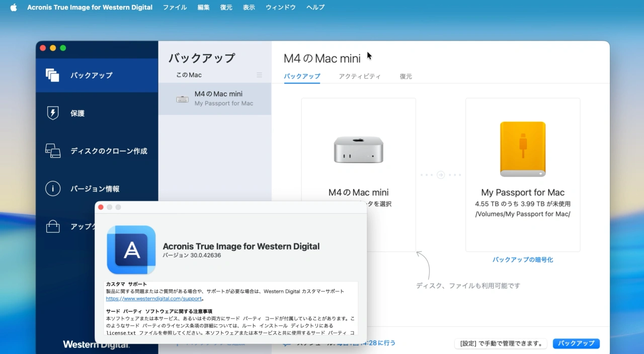Image resolution: width=644 pixels, height=354 pixels.
Task: Open the 復元 menu in the menu bar
Action: tap(226, 8)
